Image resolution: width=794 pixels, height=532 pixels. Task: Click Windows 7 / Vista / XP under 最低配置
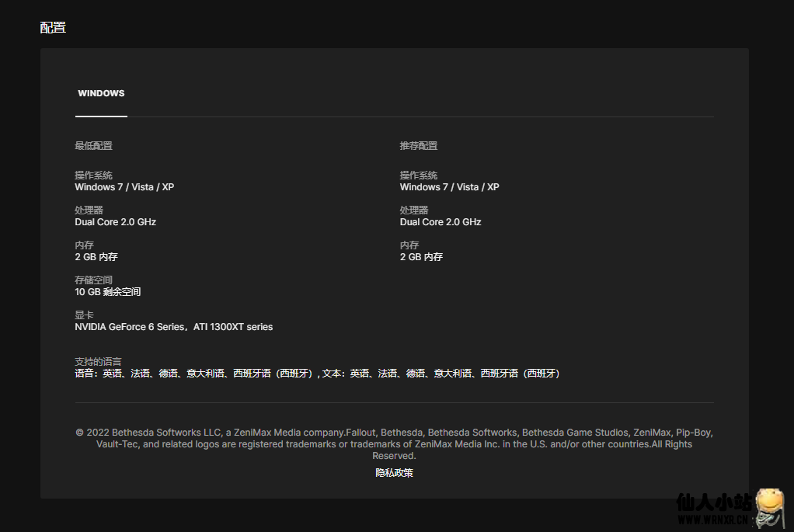click(x=124, y=187)
